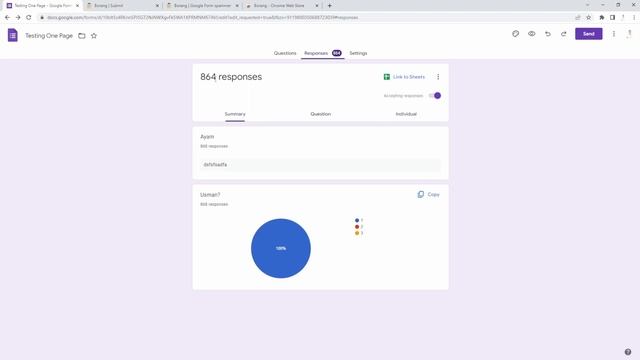The height and width of the screenshot is (360, 640).
Task: Star the Testing One Page form
Action: coord(94,36)
